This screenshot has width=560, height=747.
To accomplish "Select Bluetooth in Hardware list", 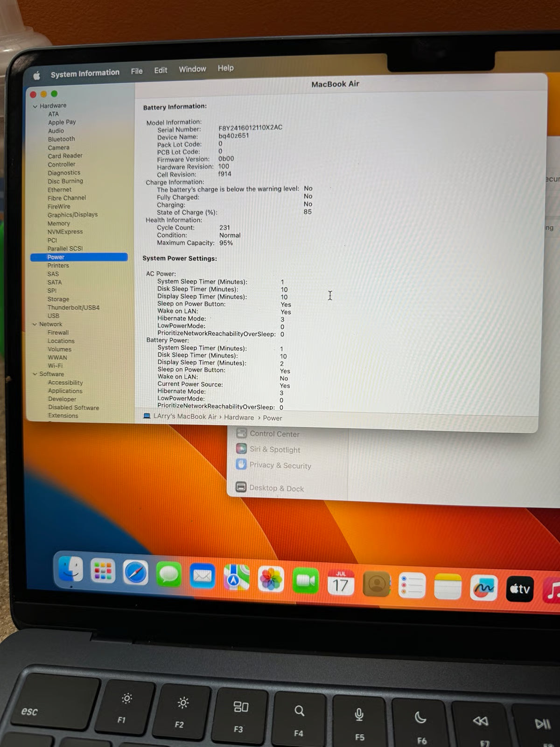I will (x=61, y=139).
